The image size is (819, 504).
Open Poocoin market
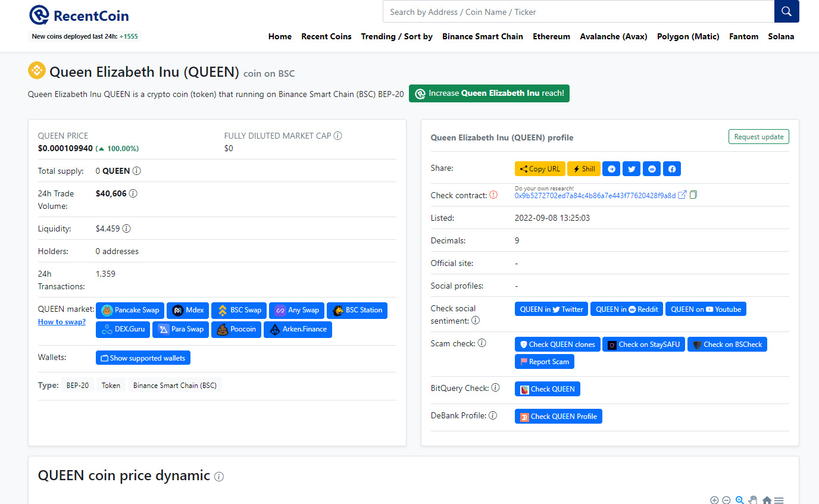click(236, 329)
